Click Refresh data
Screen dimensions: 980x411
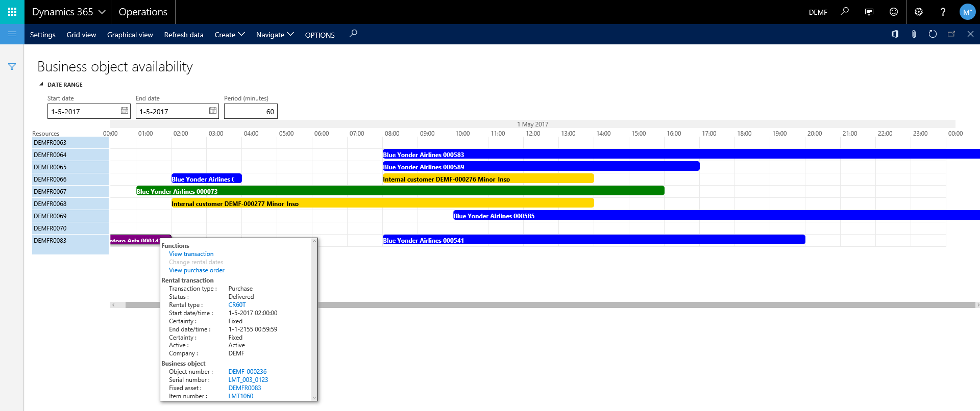[x=184, y=35]
